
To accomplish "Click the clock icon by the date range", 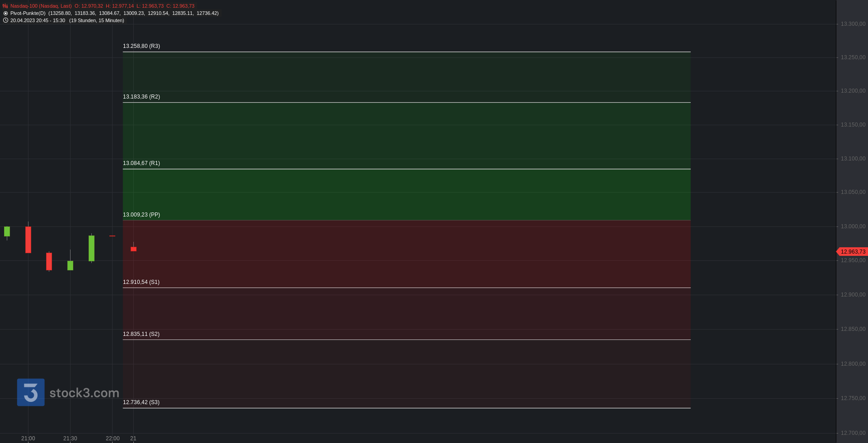I will tap(5, 20).
